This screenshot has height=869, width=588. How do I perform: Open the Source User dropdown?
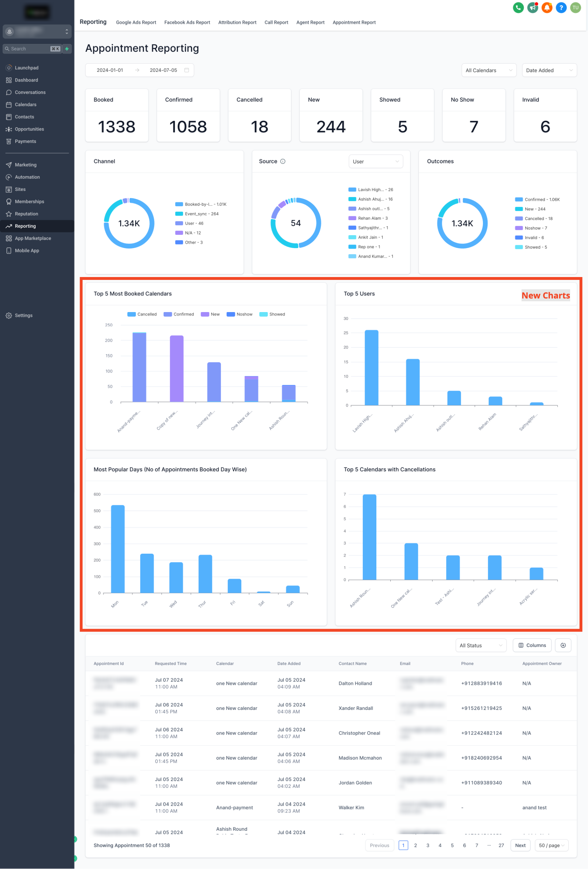click(x=376, y=162)
